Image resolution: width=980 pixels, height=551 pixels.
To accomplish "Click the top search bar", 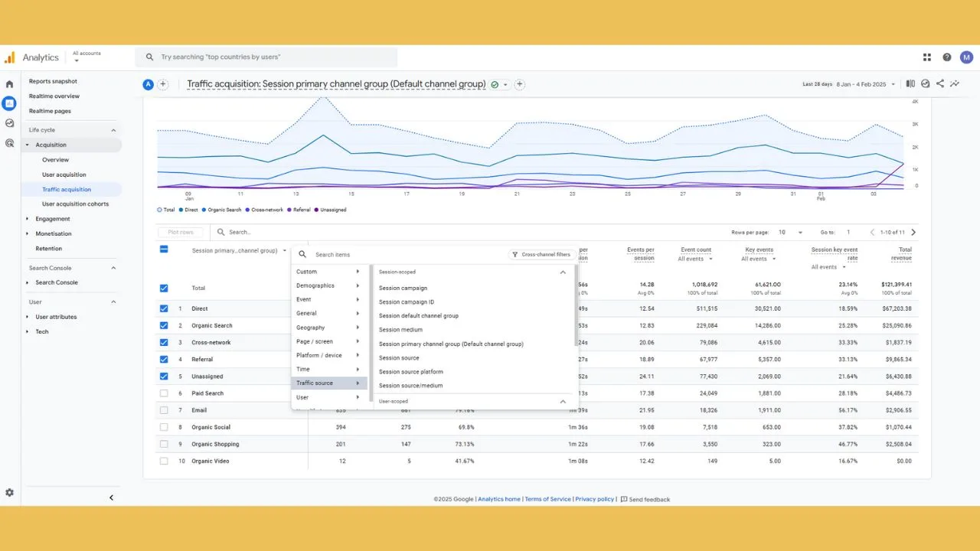I will (266, 57).
